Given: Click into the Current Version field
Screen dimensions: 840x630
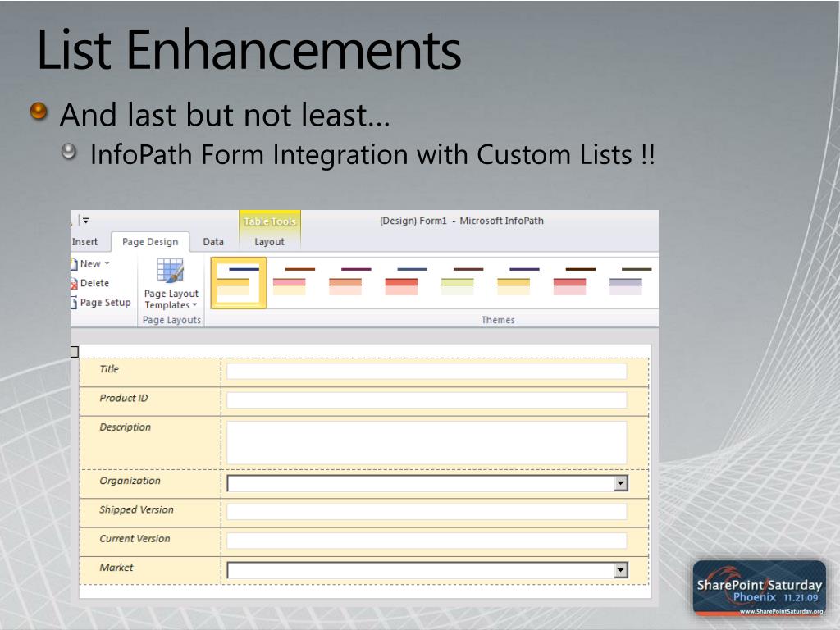Looking at the screenshot, I should [427, 541].
